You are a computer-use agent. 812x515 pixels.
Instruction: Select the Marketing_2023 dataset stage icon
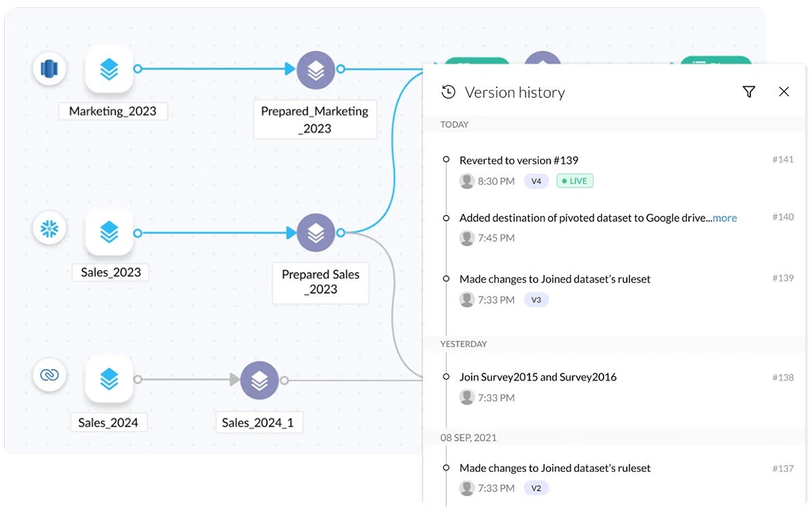[109, 70]
